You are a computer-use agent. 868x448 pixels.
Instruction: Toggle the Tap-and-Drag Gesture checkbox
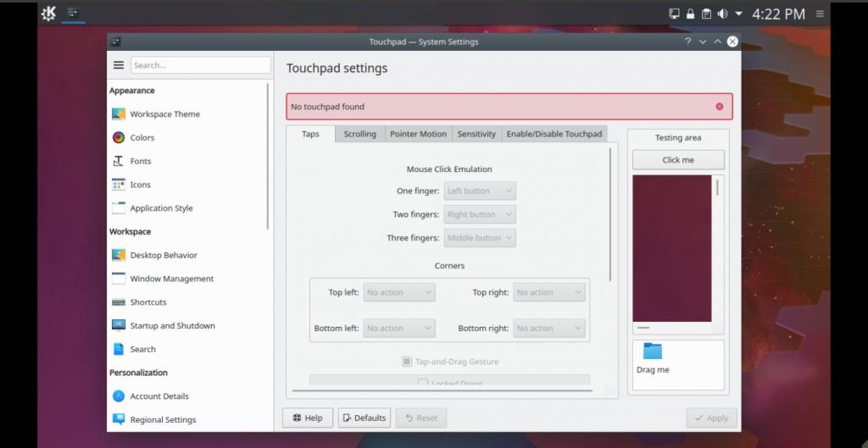point(407,362)
